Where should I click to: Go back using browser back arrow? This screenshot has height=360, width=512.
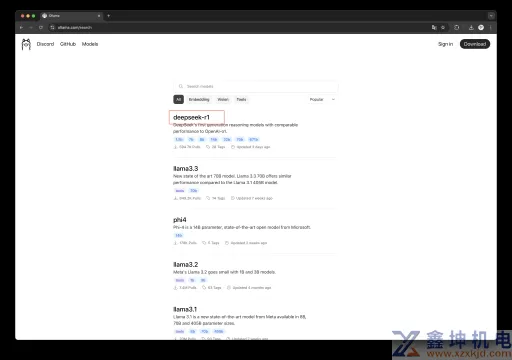pos(21,27)
